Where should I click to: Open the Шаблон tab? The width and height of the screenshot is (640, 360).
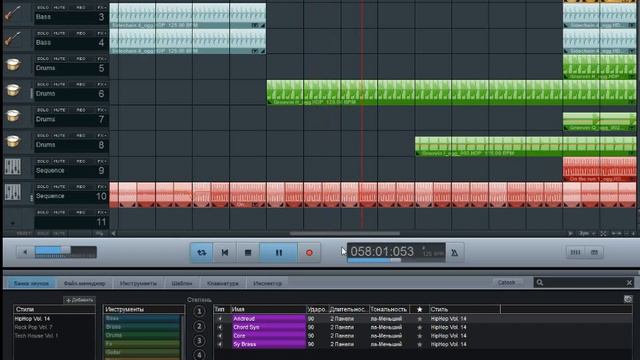pos(182,283)
